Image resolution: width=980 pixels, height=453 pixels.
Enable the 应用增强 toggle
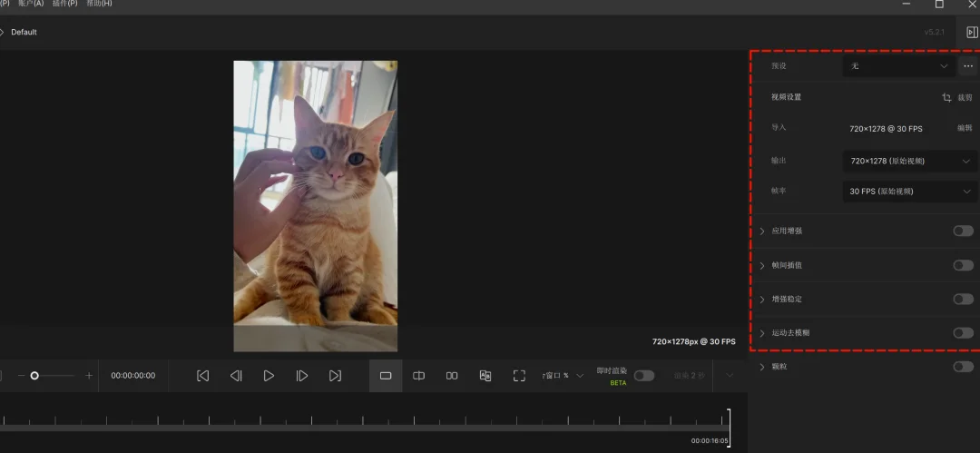[963, 231]
